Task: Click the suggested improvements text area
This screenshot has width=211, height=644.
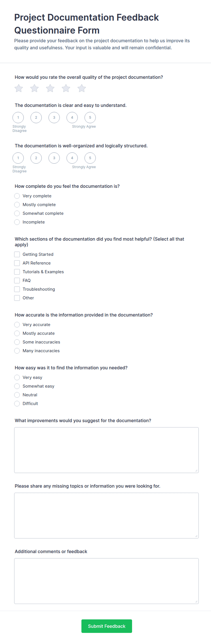Action: [x=106, y=450]
